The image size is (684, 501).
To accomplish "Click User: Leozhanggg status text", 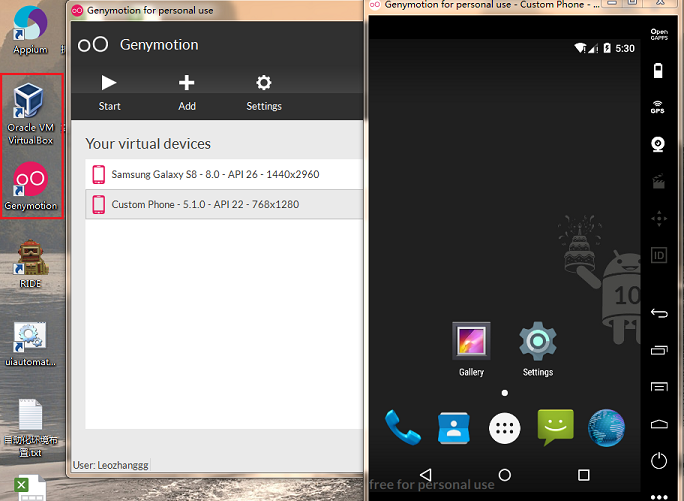I will [111, 465].
